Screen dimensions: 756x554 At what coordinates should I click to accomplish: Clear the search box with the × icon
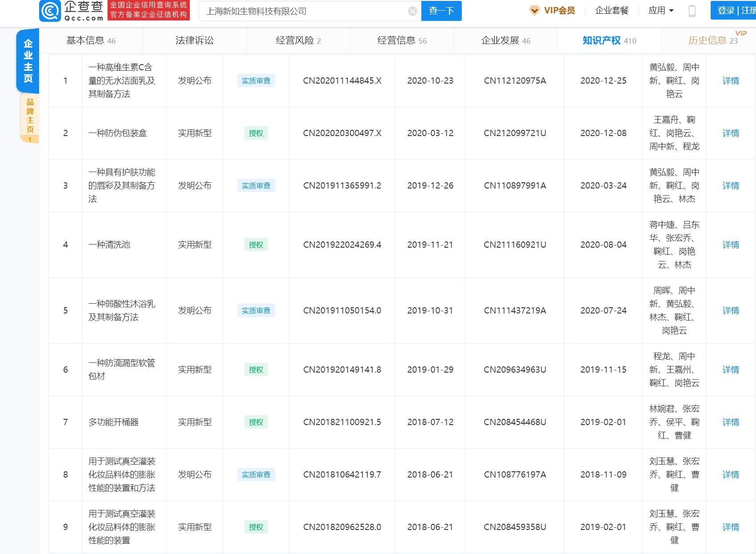click(412, 11)
